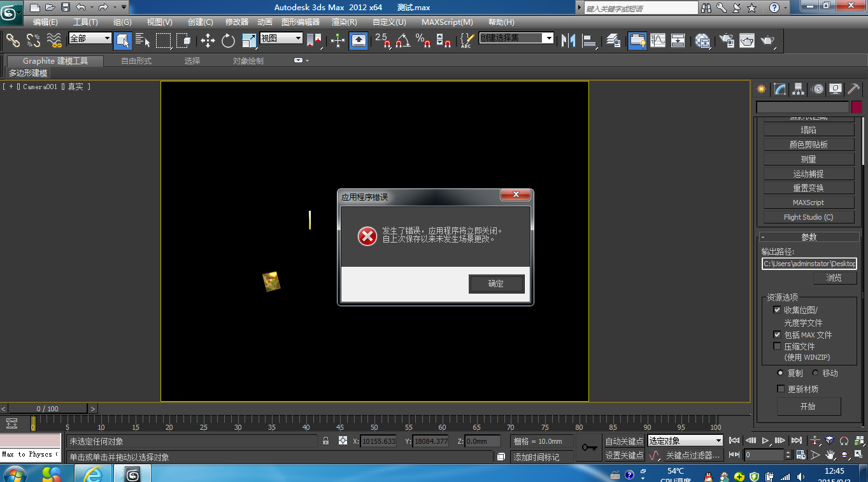Viewport: 868px width, 482px height.
Task: Open the MAXScript(M) menu
Action: [x=447, y=22]
